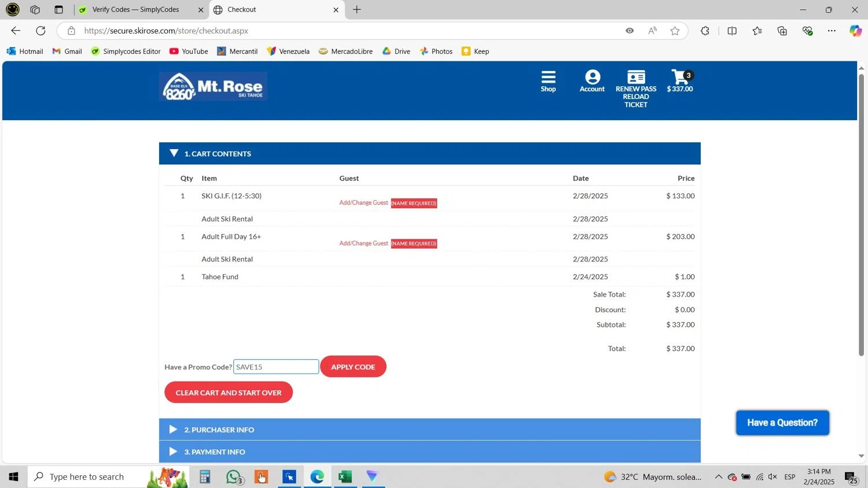Click the page vertical scrollbar thumb
The image size is (868, 488).
point(861,214)
